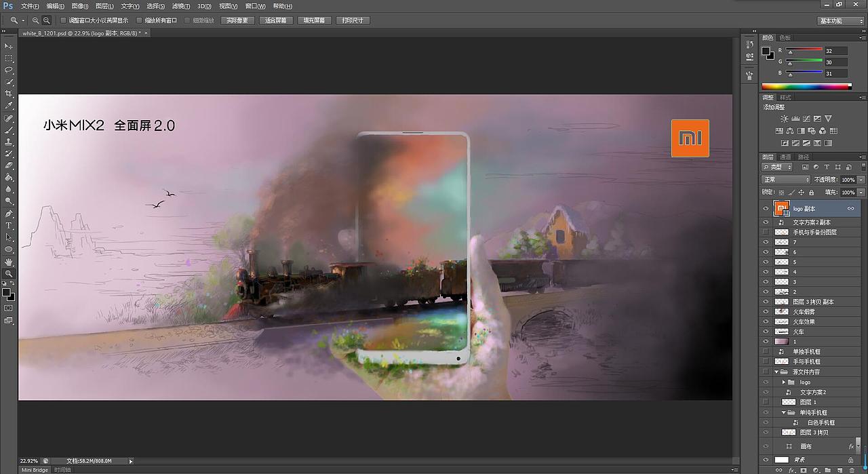This screenshot has height=474, width=868.
Task: Click the link layers icon at panel bottom
Action: coord(779,469)
